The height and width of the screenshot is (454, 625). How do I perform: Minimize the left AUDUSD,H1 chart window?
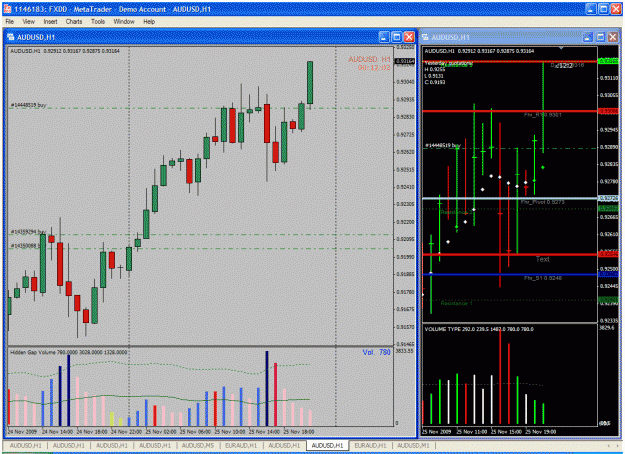[384, 37]
